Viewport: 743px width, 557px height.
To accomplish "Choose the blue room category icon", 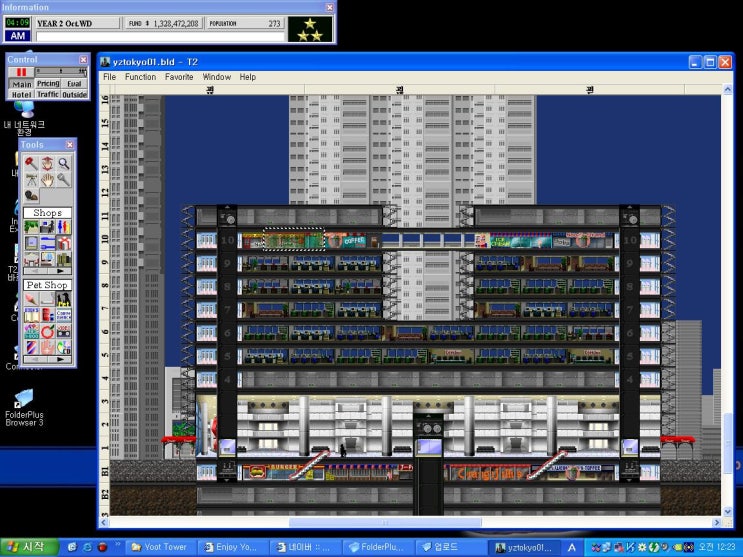I will (31, 243).
